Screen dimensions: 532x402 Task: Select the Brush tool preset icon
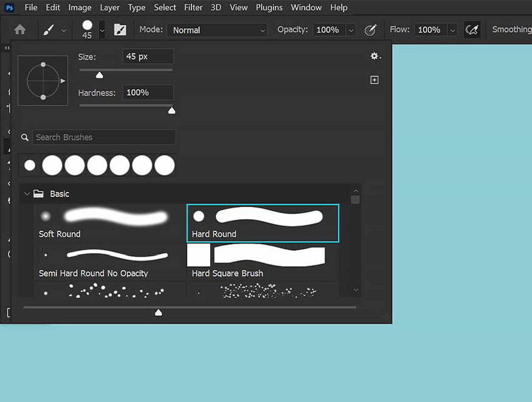coord(49,30)
